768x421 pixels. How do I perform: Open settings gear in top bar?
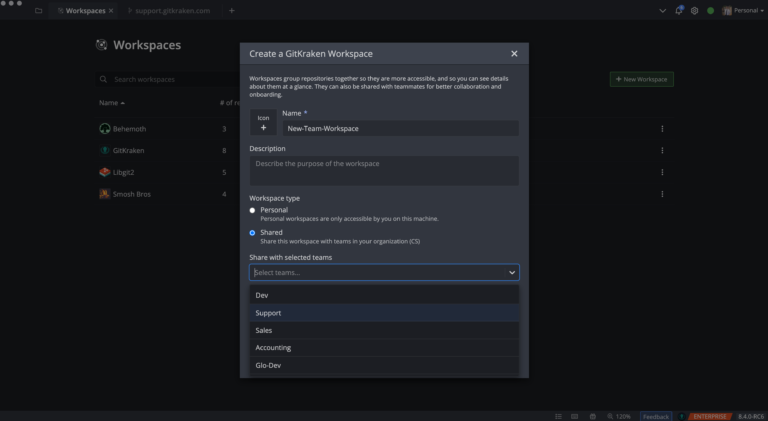coord(695,10)
